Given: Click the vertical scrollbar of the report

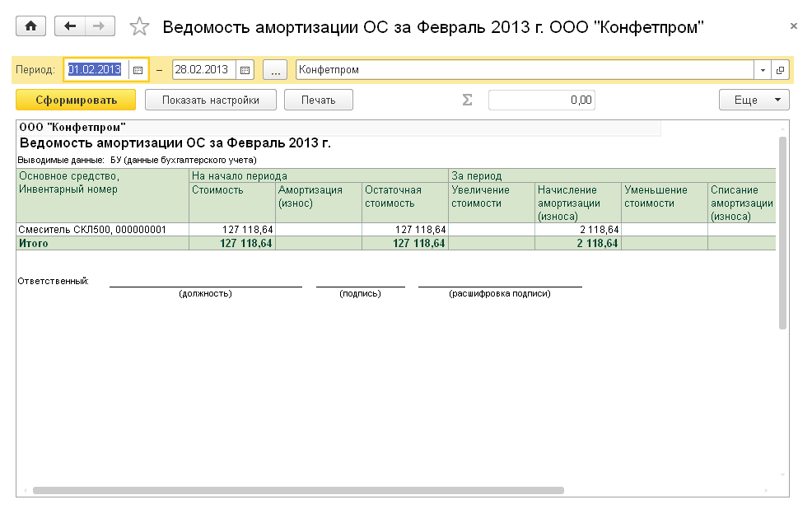Looking at the screenshot, I should (782, 233).
